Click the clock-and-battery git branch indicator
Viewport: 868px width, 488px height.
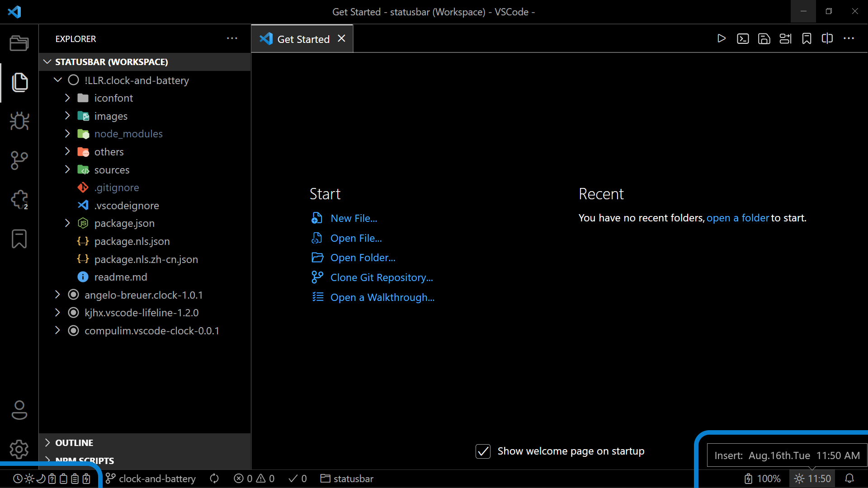(151, 479)
